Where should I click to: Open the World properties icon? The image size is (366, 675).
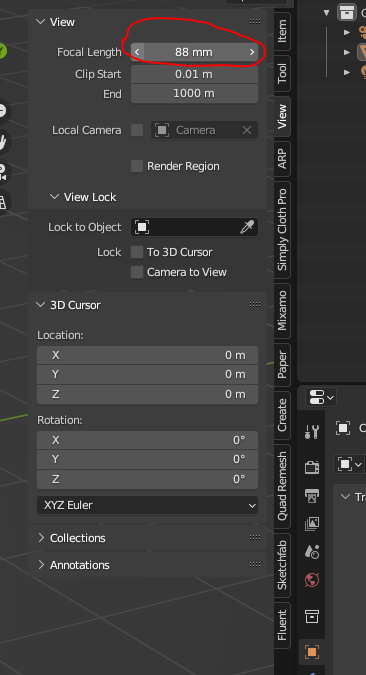click(x=311, y=580)
